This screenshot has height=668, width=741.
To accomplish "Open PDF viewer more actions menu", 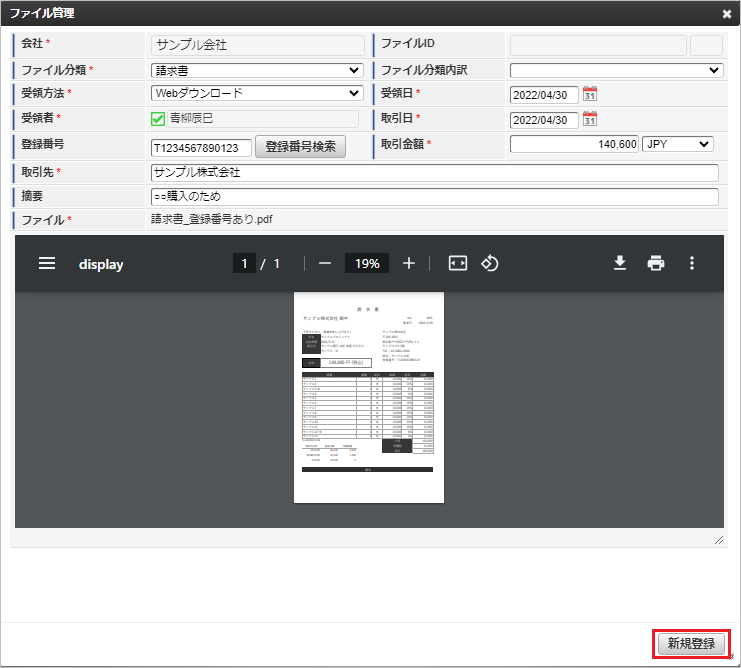I will pyautogui.click(x=691, y=264).
